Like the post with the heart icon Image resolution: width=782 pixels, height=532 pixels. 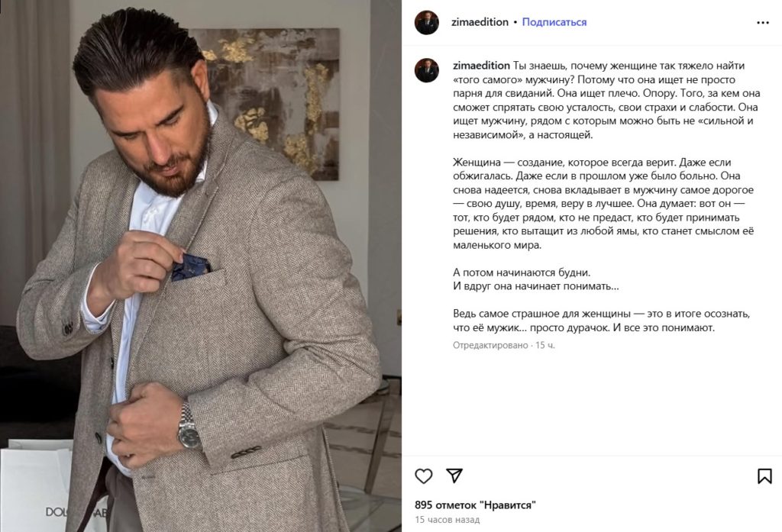[x=423, y=476]
